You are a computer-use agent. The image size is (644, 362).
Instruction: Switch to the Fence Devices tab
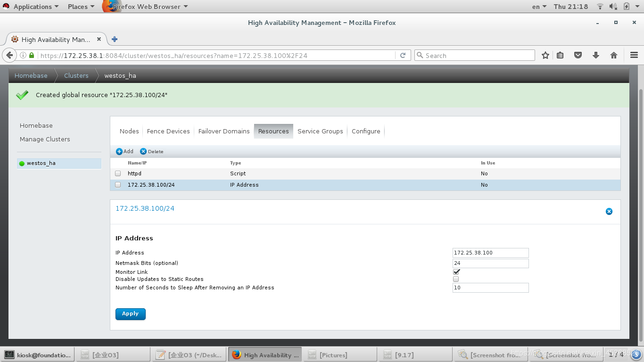pyautogui.click(x=168, y=131)
